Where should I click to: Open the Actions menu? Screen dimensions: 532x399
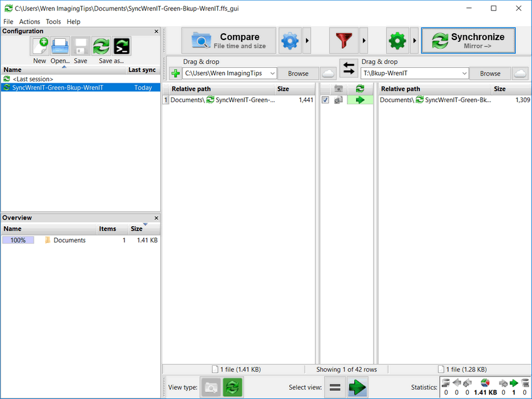29,22
